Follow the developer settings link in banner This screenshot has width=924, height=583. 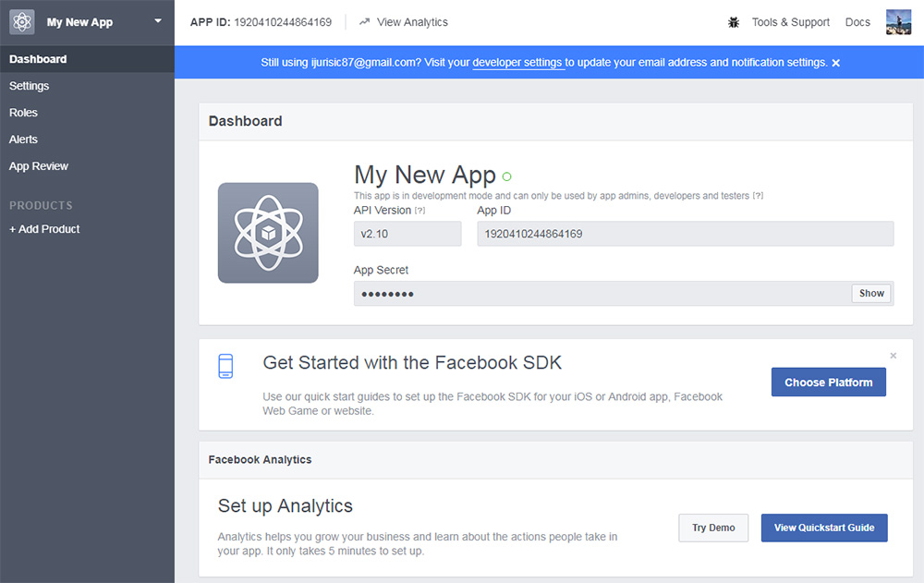pyautogui.click(x=517, y=63)
